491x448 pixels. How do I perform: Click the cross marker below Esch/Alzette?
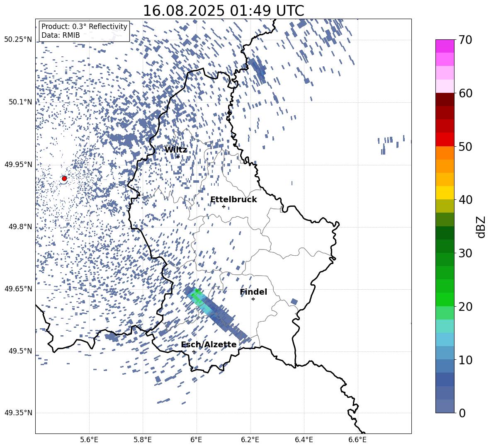[194, 351]
